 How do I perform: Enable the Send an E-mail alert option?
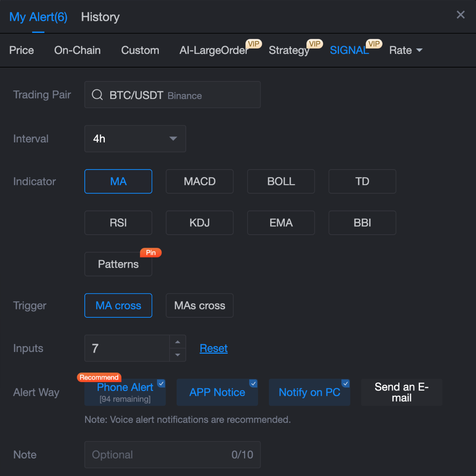pyautogui.click(x=401, y=392)
